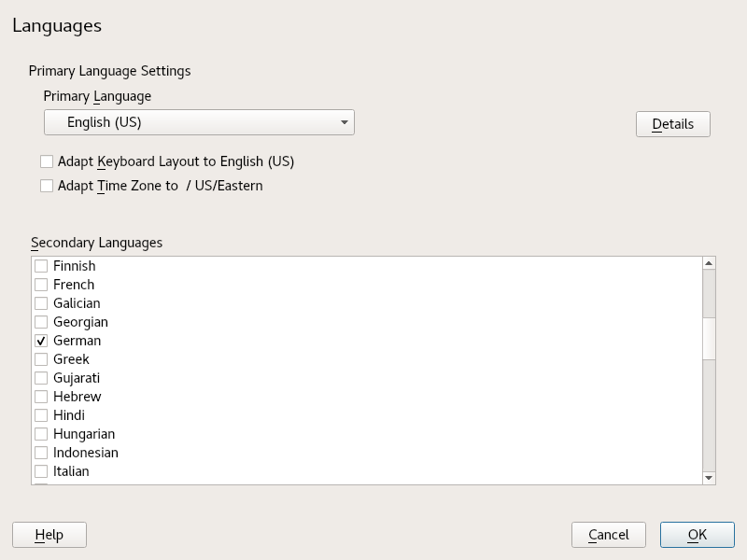Select Georgian as secondary language
Screen dimensions: 747x560
pos(41,322)
